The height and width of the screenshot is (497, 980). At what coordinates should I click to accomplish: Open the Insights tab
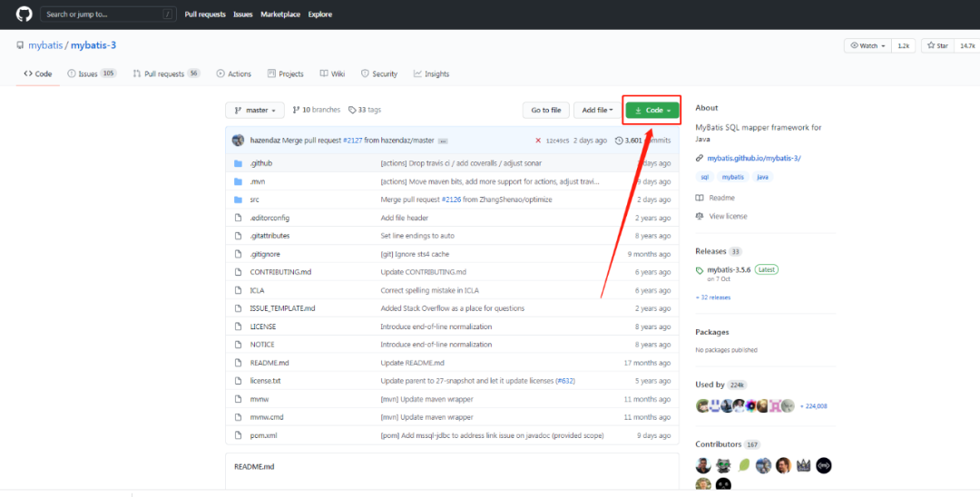(431, 73)
